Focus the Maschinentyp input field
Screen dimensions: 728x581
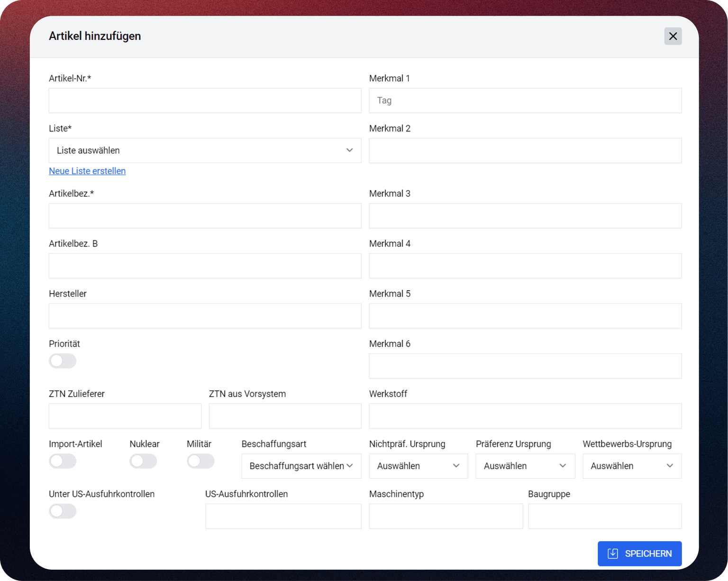click(446, 516)
